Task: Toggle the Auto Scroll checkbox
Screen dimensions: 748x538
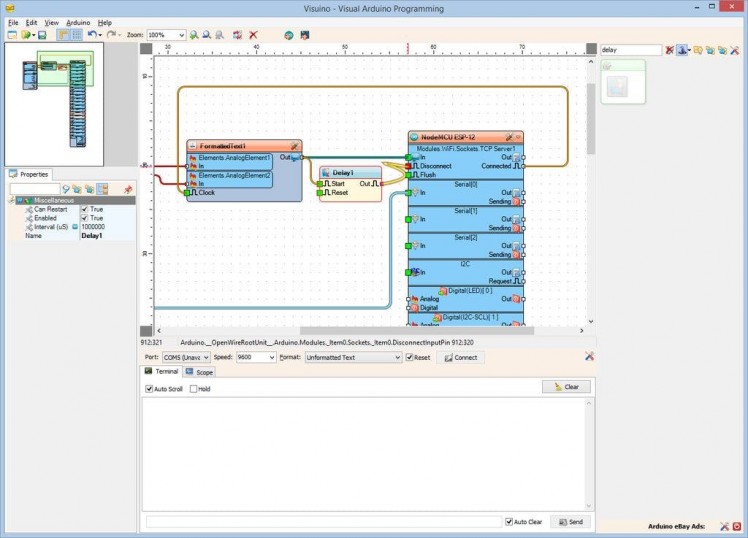Action: tap(150, 389)
